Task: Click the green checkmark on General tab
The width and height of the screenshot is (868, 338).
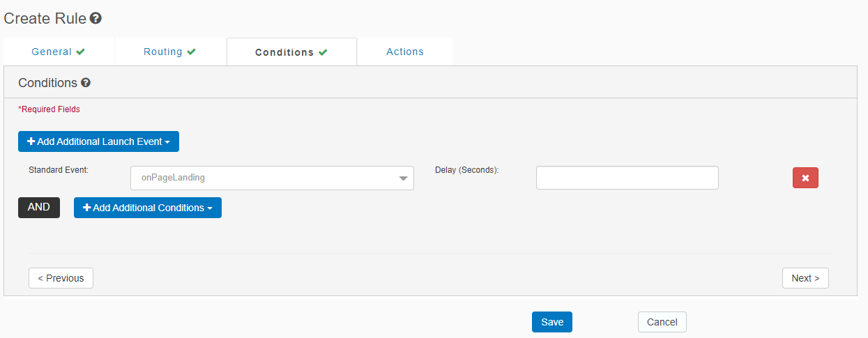Action: (x=81, y=52)
